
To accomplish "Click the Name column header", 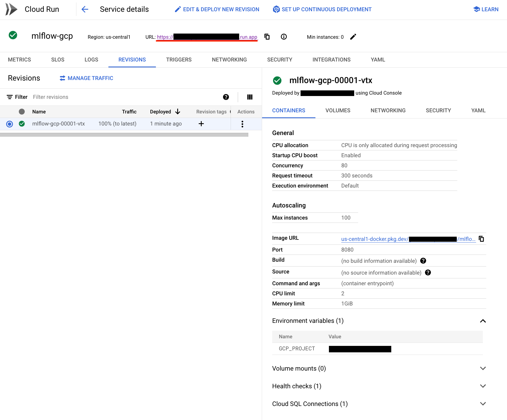I will (x=39, y=111).
